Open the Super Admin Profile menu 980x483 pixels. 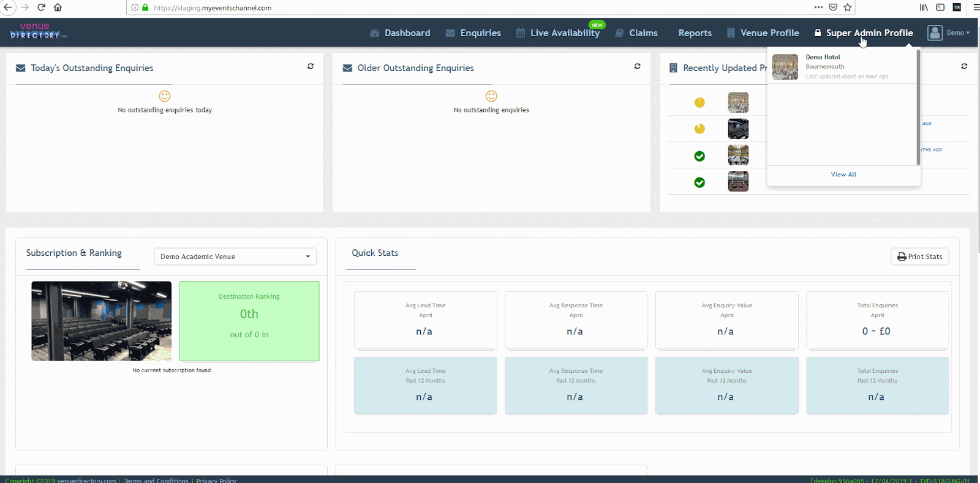(864, 33)
